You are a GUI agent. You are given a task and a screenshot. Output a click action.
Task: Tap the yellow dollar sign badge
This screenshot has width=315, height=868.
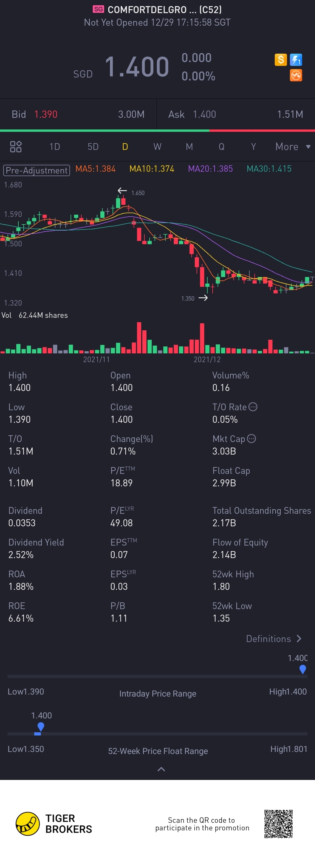tap(280, 60)
